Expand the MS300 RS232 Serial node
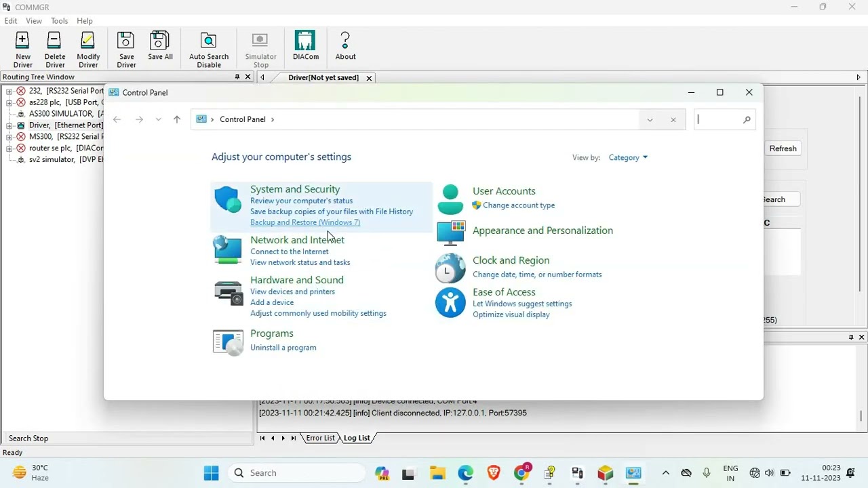The height and width of the screenshot is (488, 868). [x=9, y=137]
